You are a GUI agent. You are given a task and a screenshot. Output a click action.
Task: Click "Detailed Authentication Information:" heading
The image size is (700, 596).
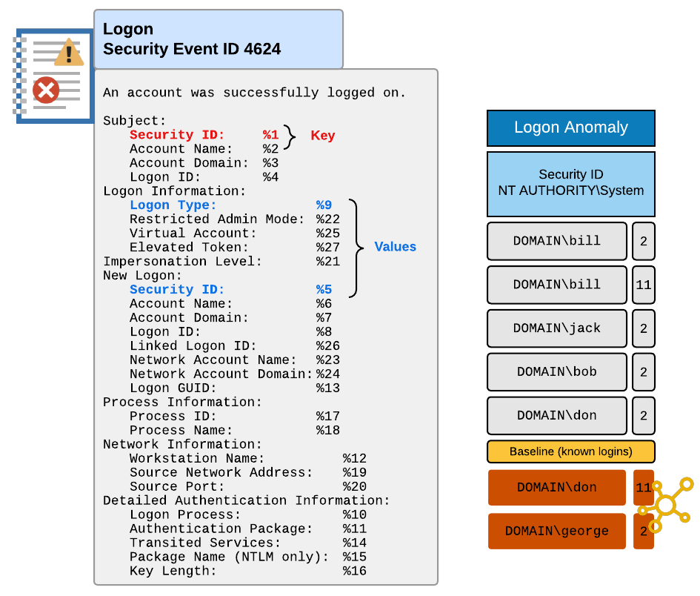[247, 500]
